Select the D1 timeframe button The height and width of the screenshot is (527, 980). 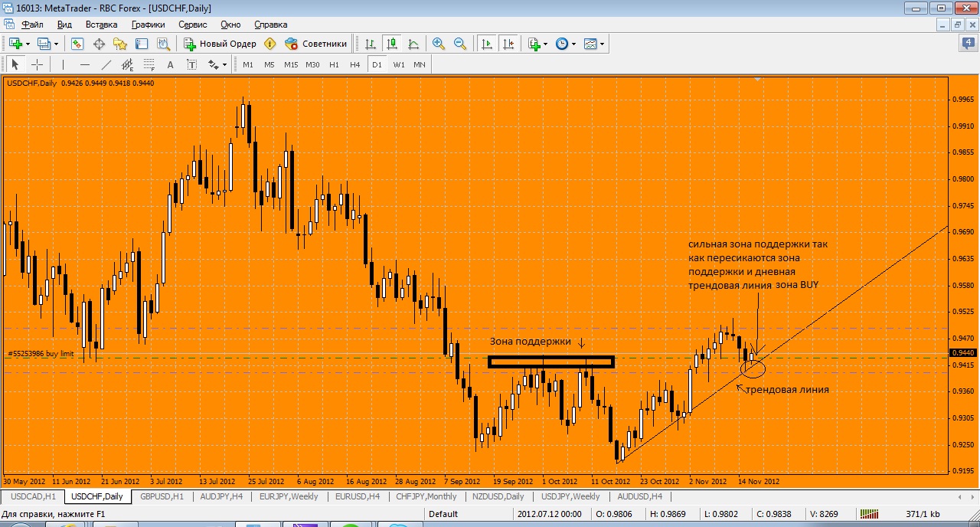click(377, 65)
